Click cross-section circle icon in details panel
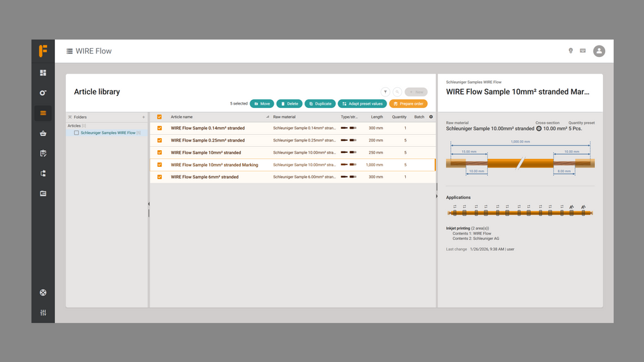The image size is (644, 362). click(539, 129)
